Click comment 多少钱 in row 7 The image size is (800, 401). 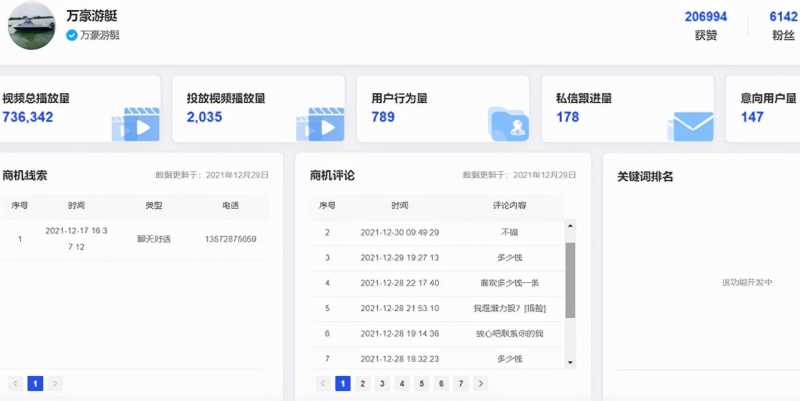point(509,359)
